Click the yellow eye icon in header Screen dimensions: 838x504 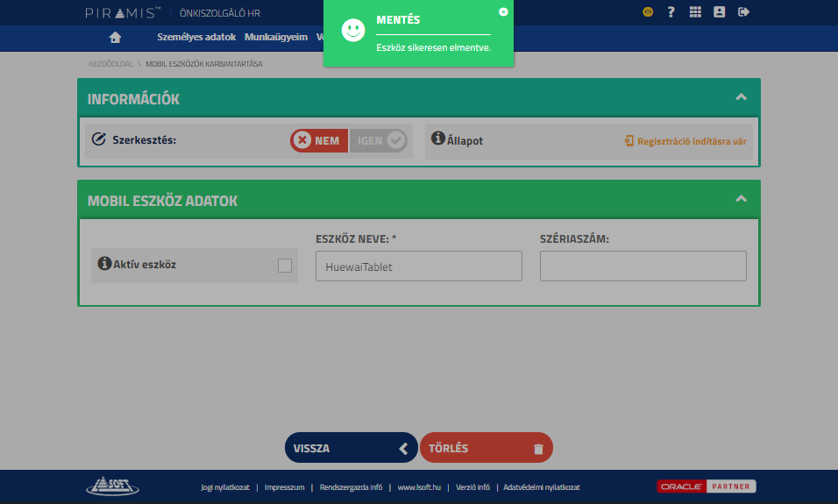click(x=648, y=12)
